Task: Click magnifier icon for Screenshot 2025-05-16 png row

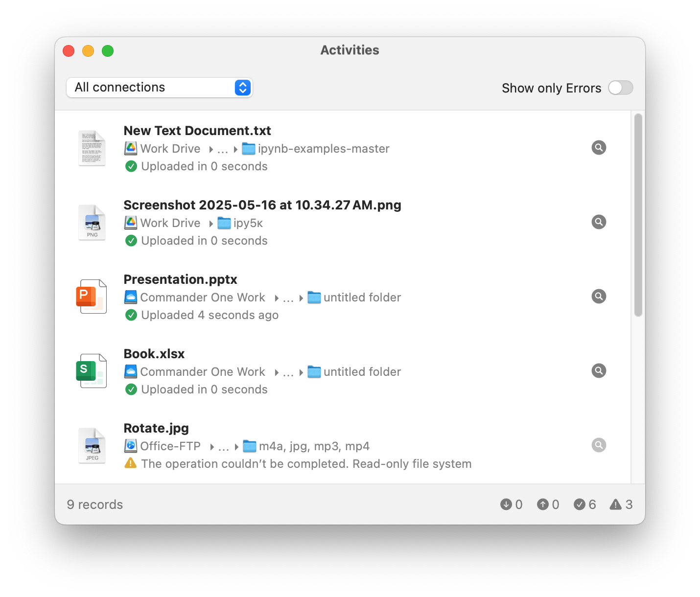Action: (x=599, y=222)
